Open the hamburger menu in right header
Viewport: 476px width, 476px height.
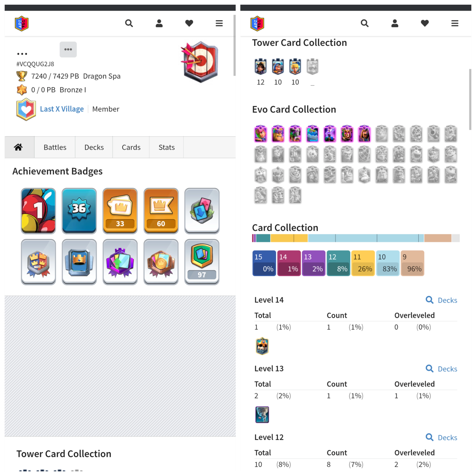[455, 23]
